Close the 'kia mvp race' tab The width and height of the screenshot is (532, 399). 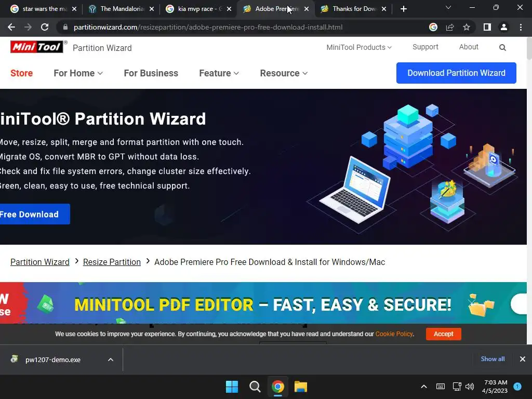click(229, 9)
